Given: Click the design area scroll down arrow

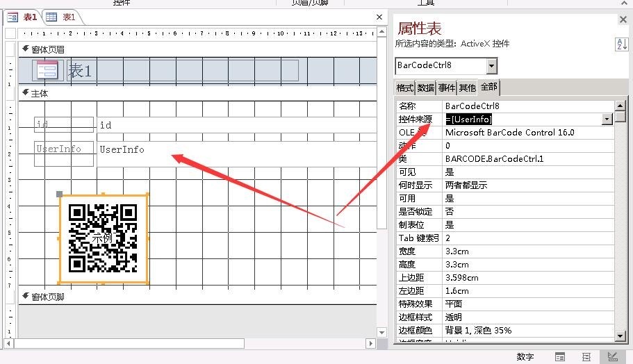Looking at the screenshot, I should (382, 333).
